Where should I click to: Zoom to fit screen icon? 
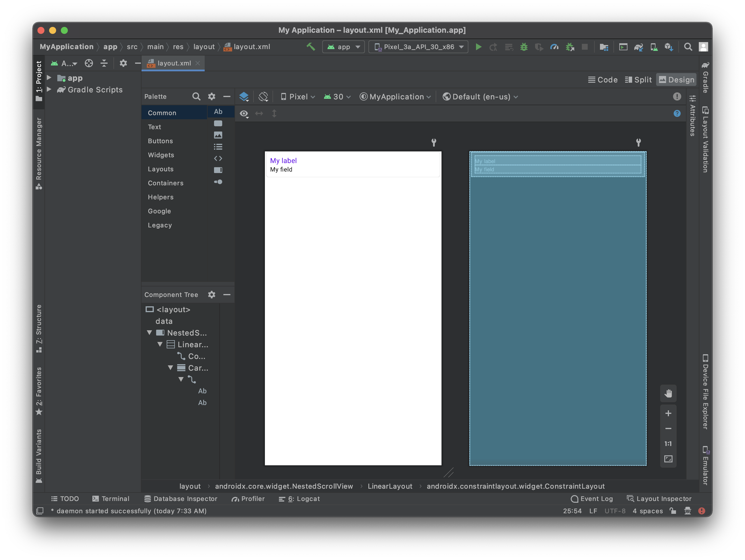click(x=668, y=459)
